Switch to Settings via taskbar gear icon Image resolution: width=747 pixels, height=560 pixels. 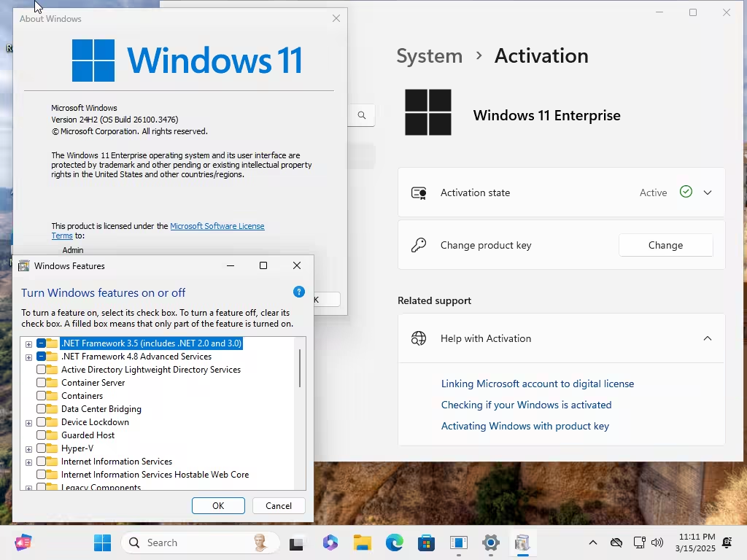coord(491,542)
